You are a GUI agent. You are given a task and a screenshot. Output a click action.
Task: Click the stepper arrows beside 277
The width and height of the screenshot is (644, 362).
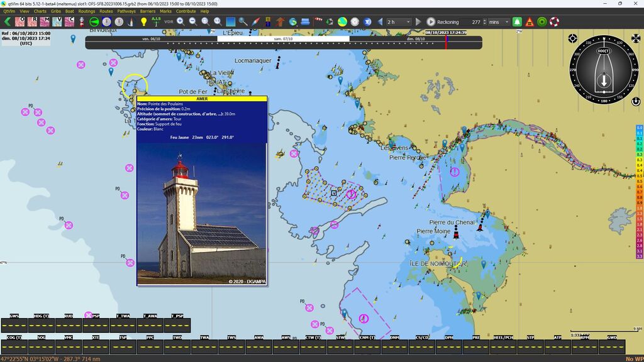click(x=485, y=22)
